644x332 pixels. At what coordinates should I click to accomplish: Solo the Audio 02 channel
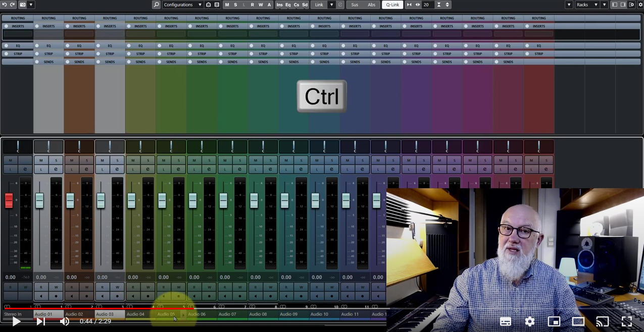(x=87, y=160)
